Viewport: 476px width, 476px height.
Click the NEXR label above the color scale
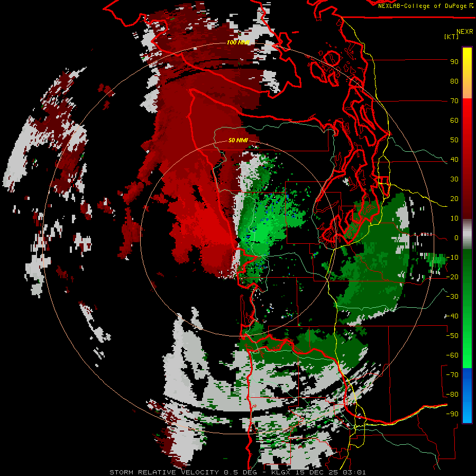[x=464, y=31]
